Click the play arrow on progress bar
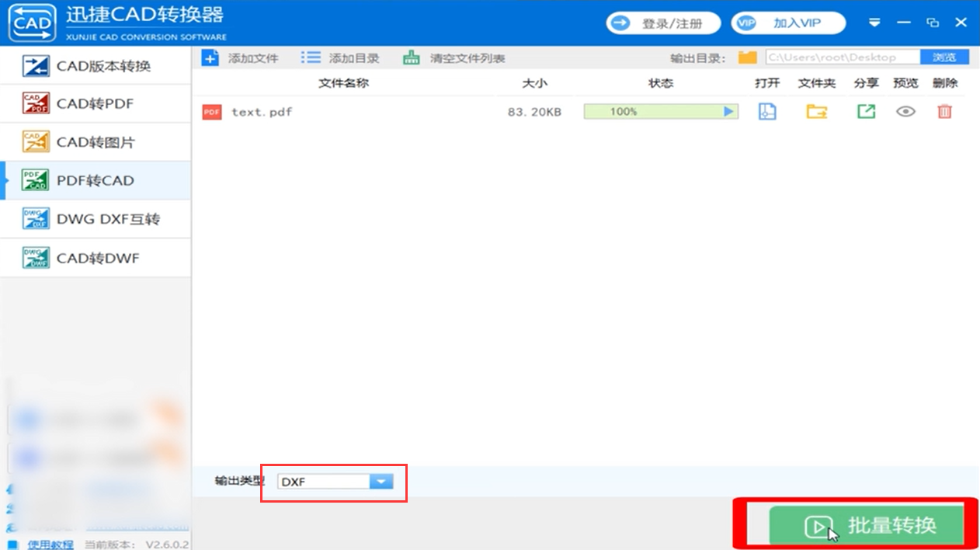Screen dimensions: 980x550 click(x=728, y=112)
